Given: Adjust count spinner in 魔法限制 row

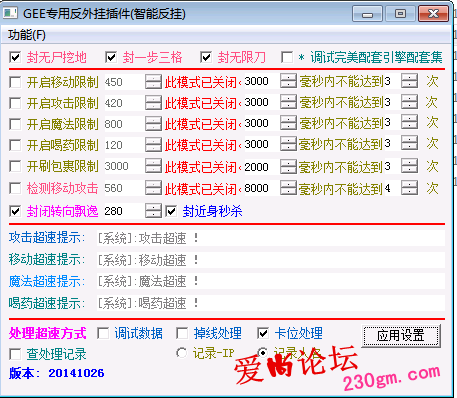Looking at the screenshot, I should pyautogui.click(x=409, y=123).
